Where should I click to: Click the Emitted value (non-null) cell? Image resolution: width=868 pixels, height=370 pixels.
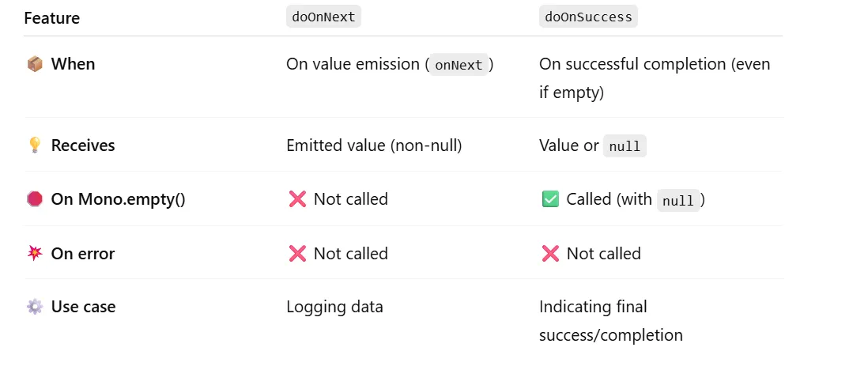pyautogui.click(x=374, y=145)
